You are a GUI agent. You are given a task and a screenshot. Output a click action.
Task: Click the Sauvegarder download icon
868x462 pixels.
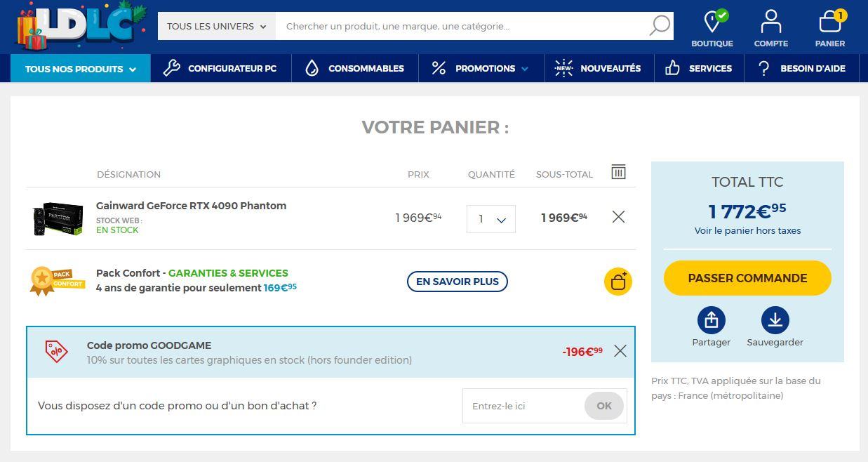775,320
